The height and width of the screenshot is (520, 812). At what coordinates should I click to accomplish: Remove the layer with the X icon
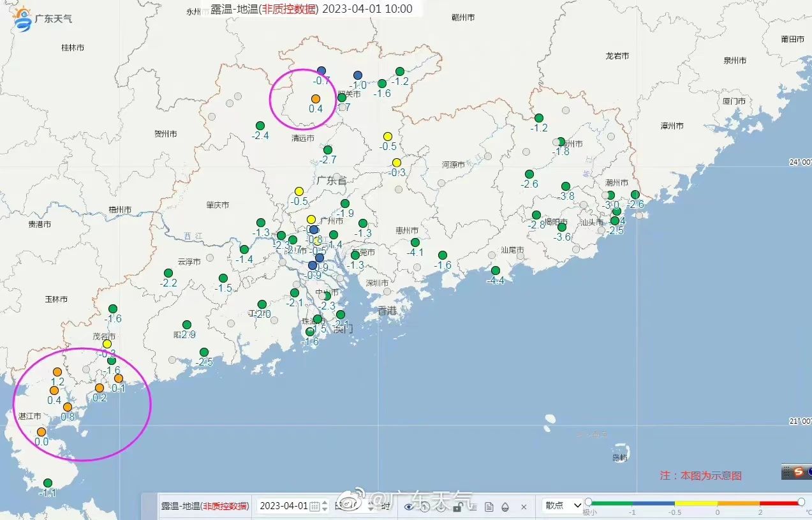524,507
